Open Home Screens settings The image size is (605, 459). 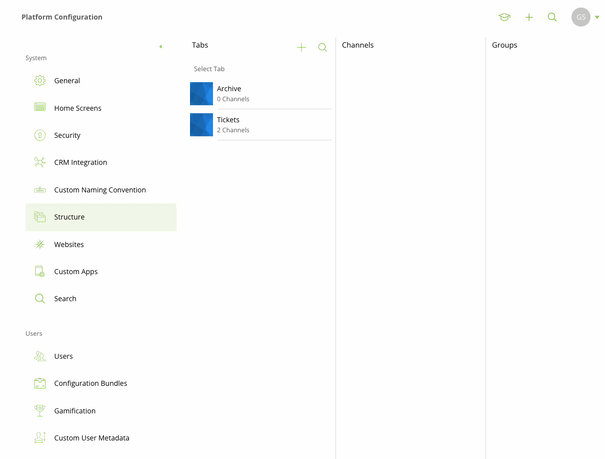pos(78,108)
